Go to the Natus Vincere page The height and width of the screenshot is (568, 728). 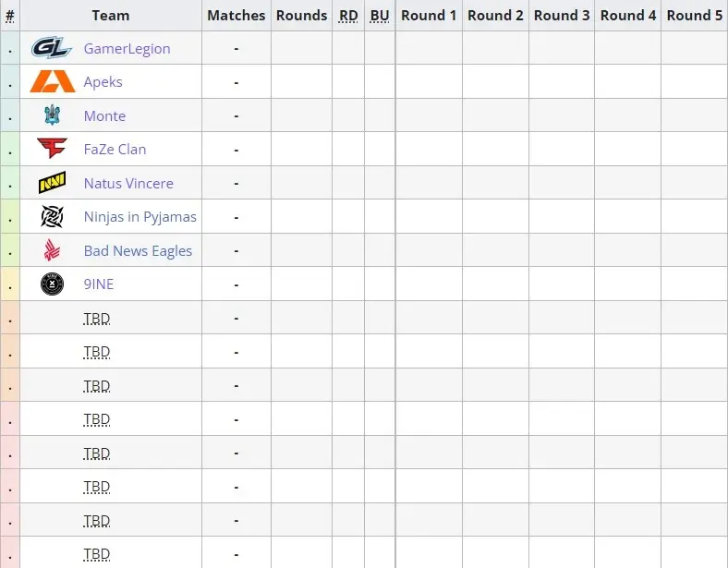click(128, 183)
